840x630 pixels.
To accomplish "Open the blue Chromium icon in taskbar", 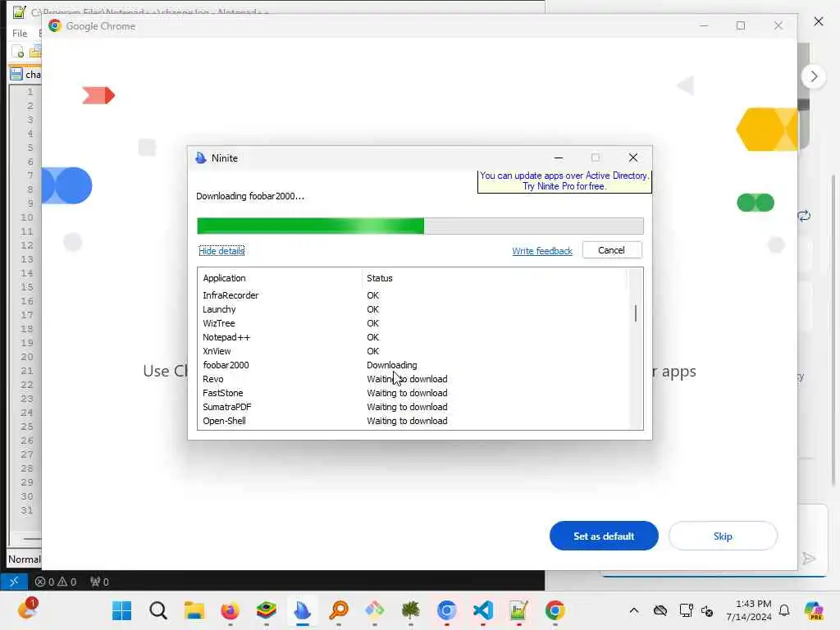I will pos(447,610).
